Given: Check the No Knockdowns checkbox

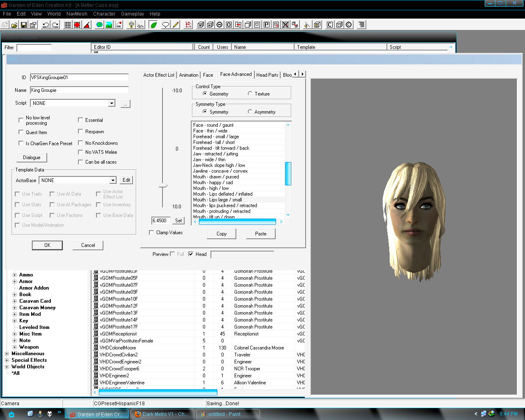Looking at the screenshot, I should [80, 143].
